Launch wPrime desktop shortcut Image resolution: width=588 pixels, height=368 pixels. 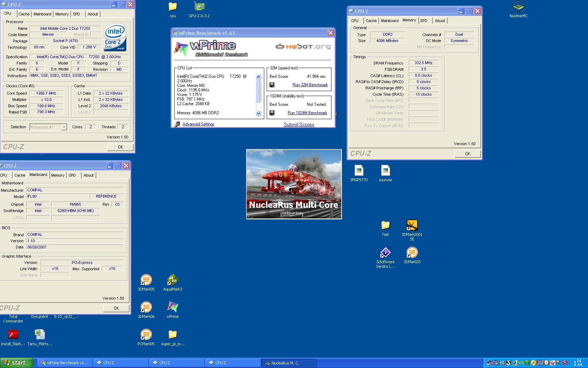click(173, 310)
